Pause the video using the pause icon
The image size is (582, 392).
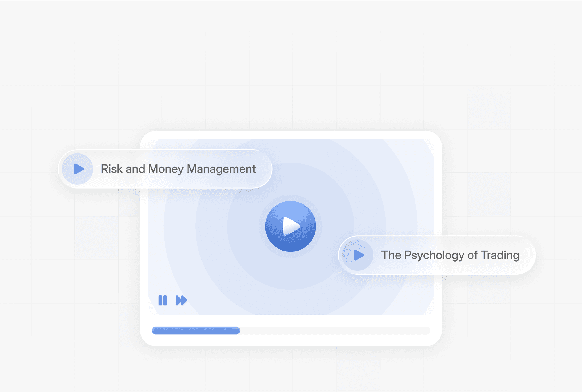tap(163, 300)
